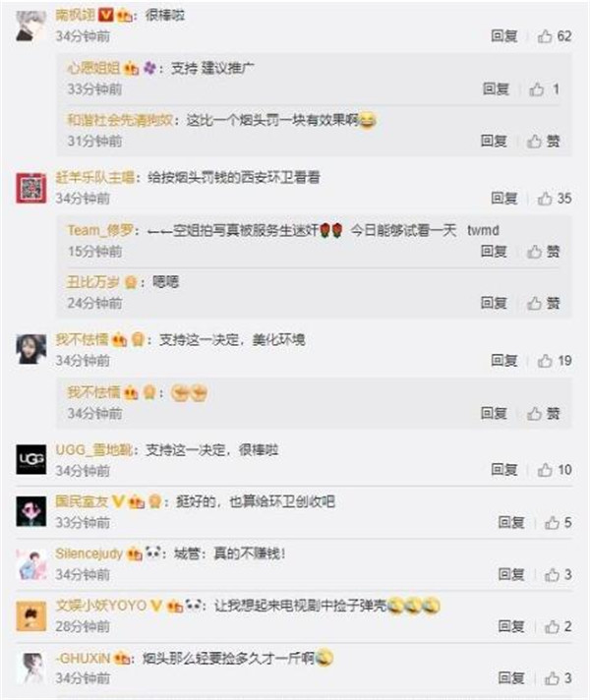Open Team_修罗's user profile link
This screenshot has height=700, width=590.
point(100,230)
